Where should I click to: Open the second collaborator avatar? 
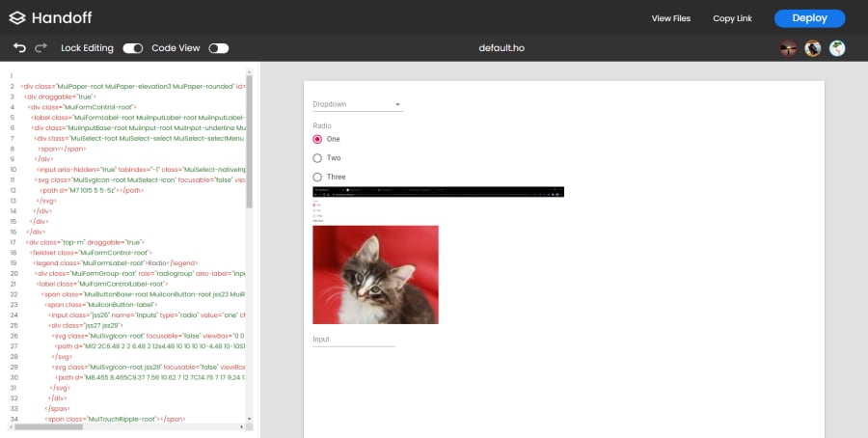(x=813, y=48)
